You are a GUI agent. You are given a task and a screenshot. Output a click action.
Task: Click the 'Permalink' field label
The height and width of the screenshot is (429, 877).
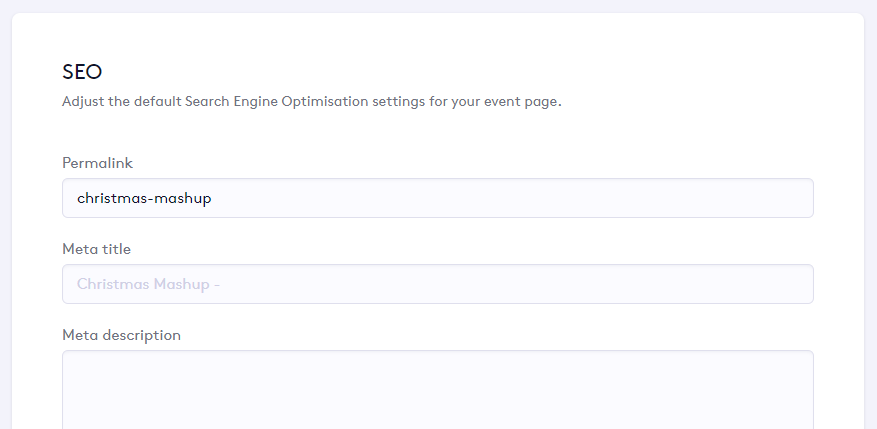tap(97, 162)
